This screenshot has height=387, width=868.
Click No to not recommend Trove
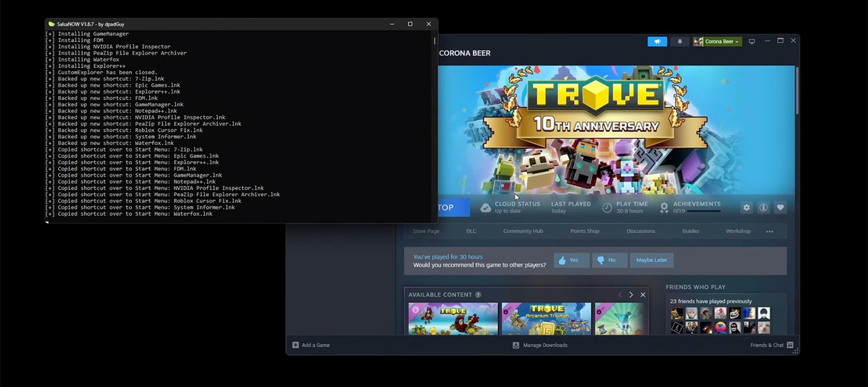(x=609, y=260)
